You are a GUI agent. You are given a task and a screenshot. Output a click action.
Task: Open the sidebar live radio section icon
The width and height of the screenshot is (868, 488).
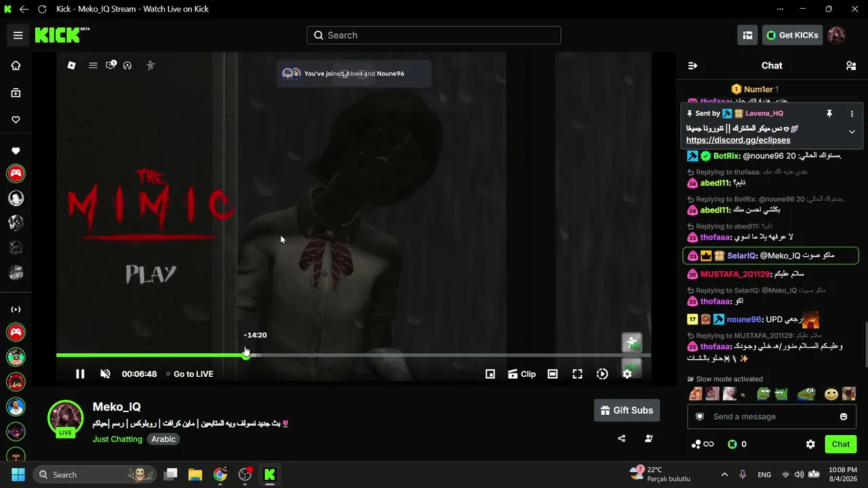[16, 310]
